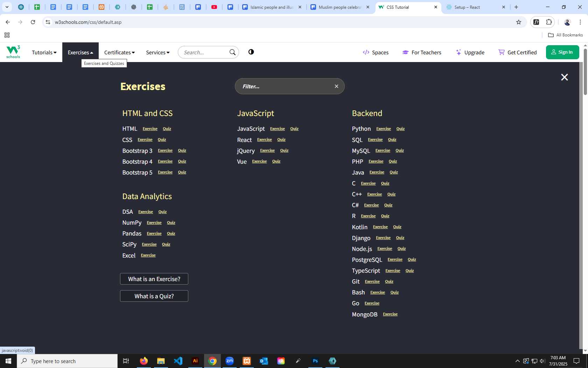Image resolution: width=588 pixels, height=368 pixels.
Task: Go back to previous page
Action: coord(8,22)
